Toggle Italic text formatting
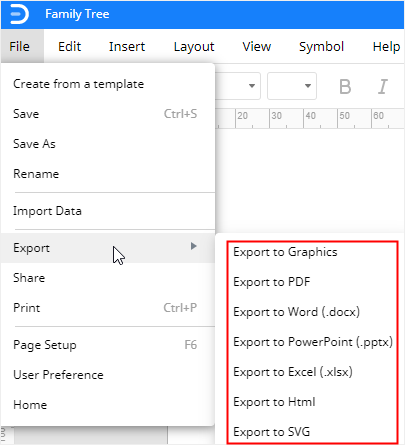 pyautogui.click(x=383, y=87)
